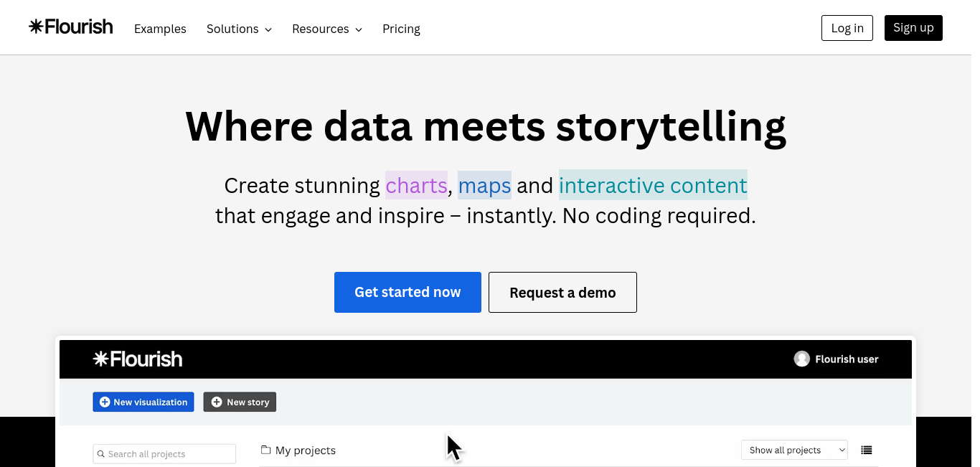Click the highlighted word charts
Screen dimensions: 980x467
click(416, 185)
